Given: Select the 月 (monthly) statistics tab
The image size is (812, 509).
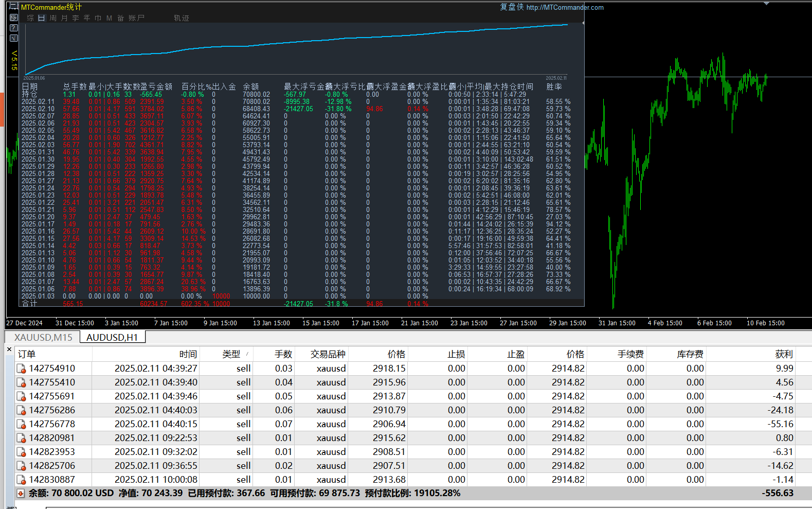Looking at the screenshot, I should coord(64,18).
